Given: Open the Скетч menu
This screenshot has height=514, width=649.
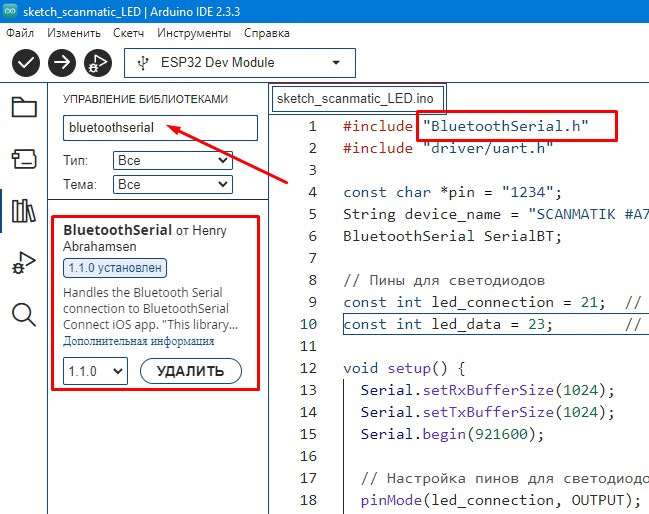Looking at the screenshot, I should click(x=129, y=33).
